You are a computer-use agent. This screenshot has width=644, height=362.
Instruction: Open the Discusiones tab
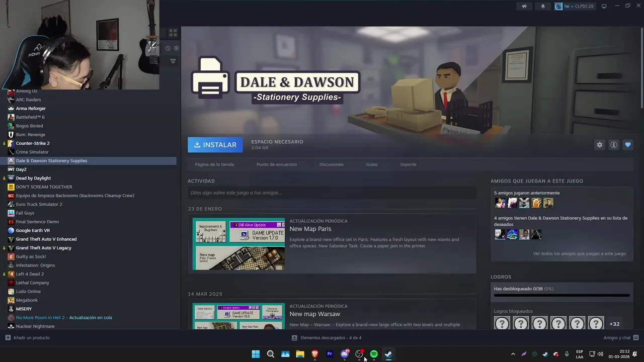click(x=332, y=164)
